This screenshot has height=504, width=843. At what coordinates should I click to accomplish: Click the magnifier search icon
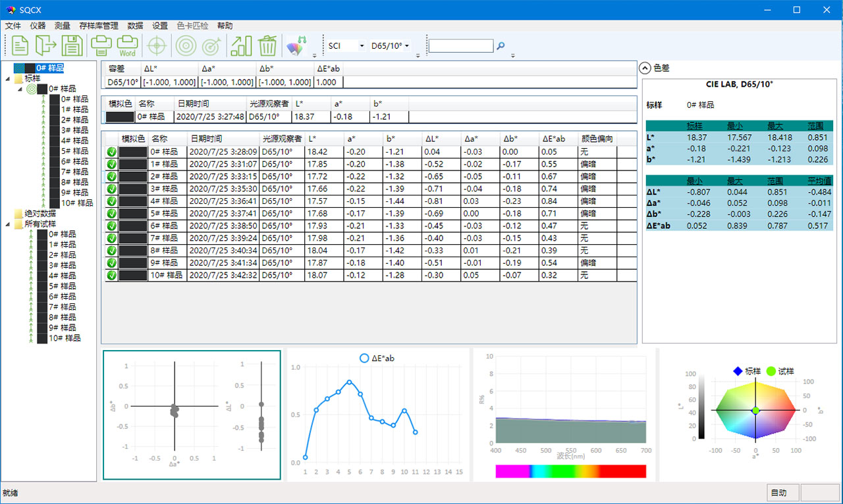tap(501, 46)
